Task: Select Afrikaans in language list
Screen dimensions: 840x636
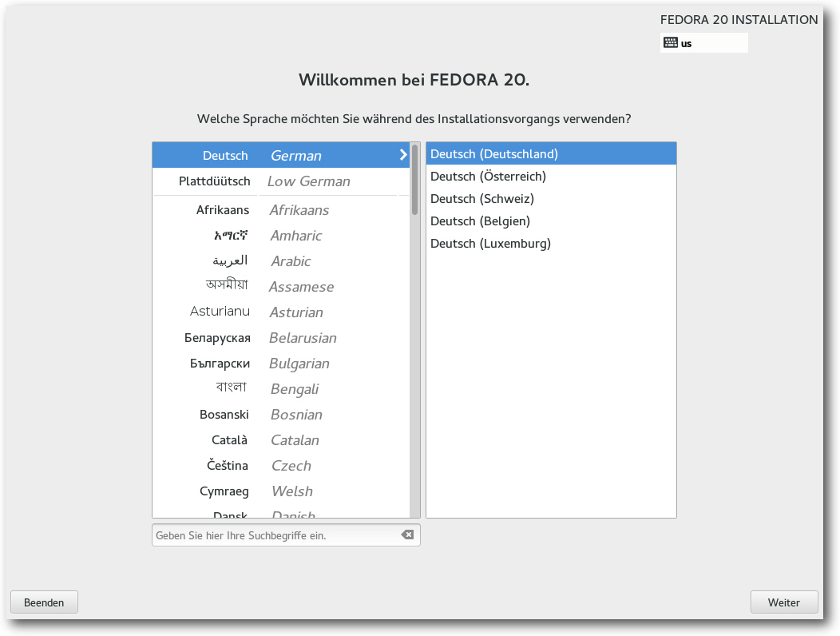Action: coord(281,209)
